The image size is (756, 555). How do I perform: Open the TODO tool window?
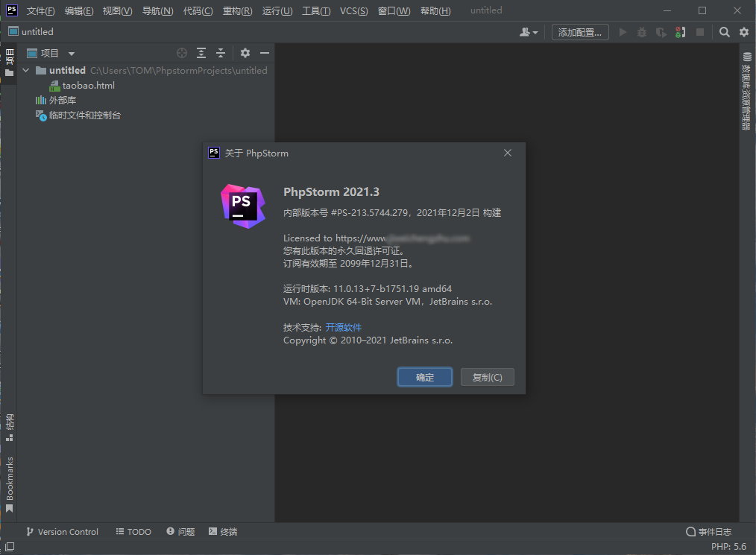[133, 531]
